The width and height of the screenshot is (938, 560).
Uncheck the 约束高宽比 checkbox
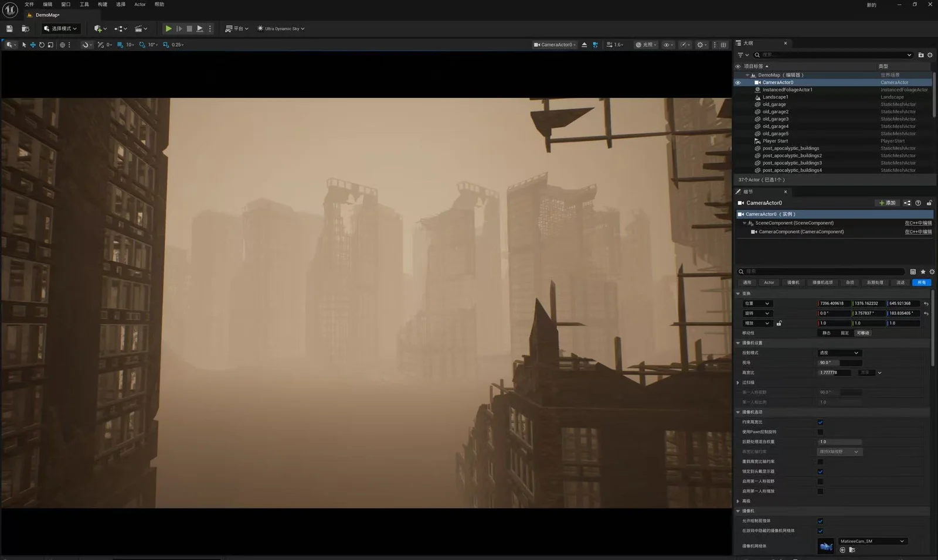pyautogui.click(x=820, y=422)
